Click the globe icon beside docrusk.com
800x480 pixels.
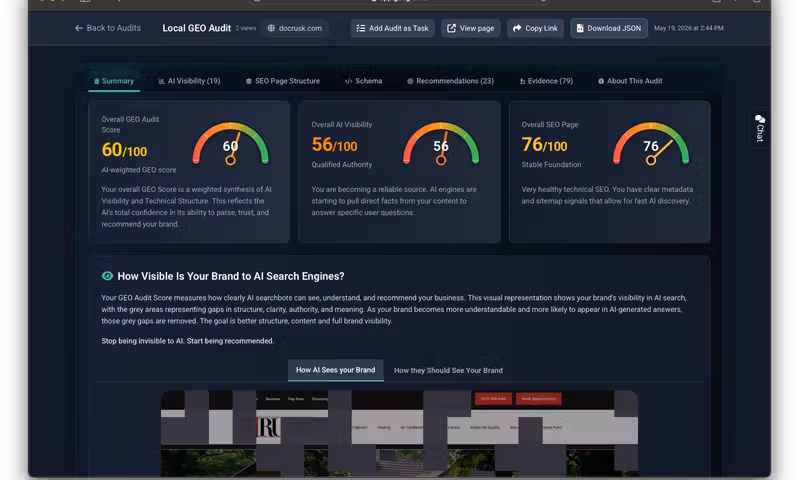coord(271,28)
